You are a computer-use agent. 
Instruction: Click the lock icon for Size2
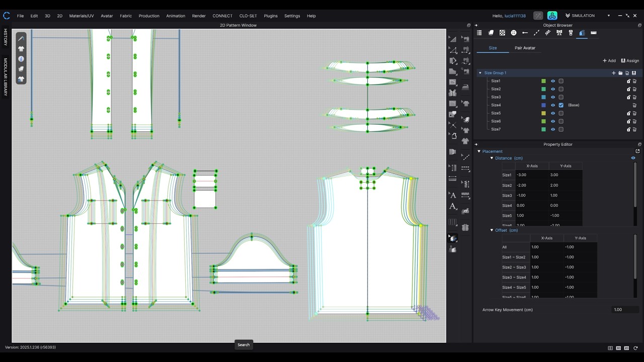coord(628,89)
